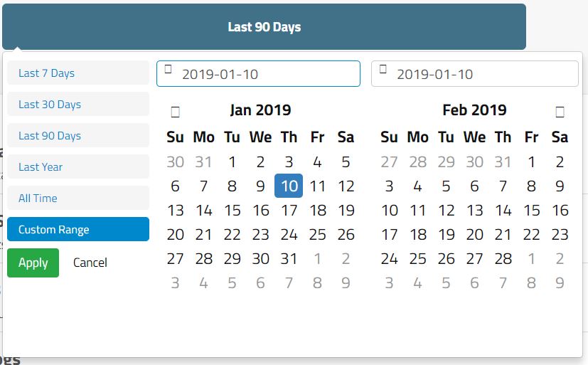Image resolution: width=588 pixels, height=365 pixels.
Task: Select January 31 in calendar
Action: tap(289, 259)
